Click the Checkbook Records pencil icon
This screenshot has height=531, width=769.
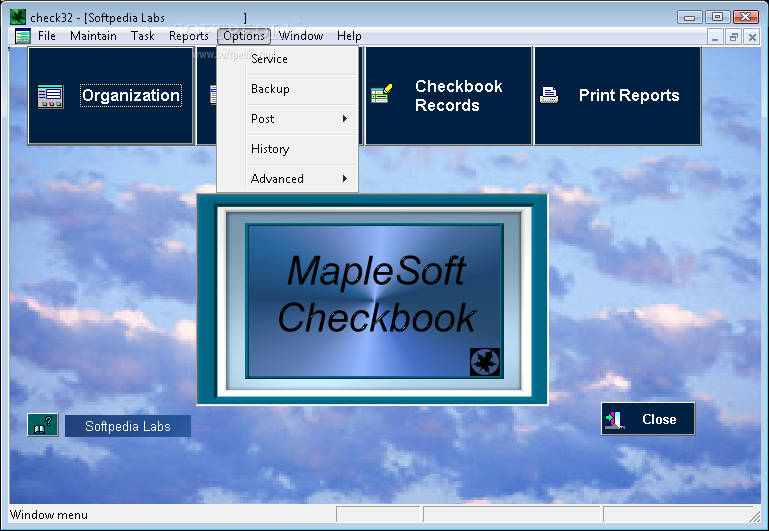click(382, 93)
